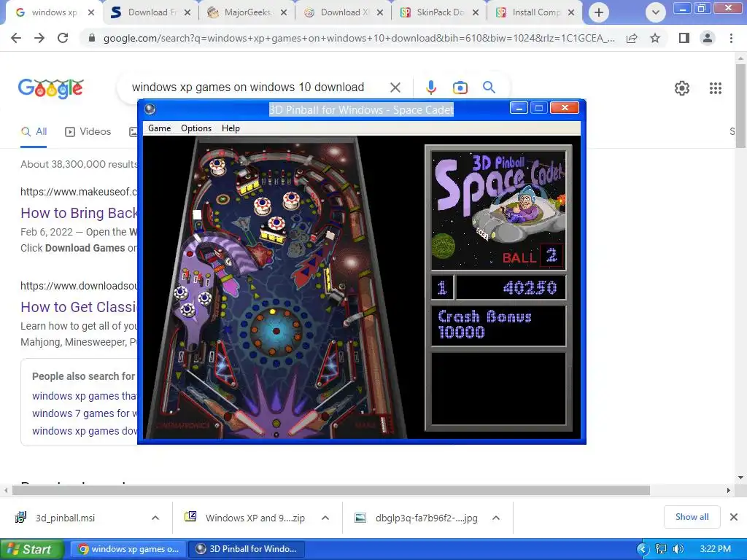
Task: Open Google quick settings gear
Action: tap(682, 88)
